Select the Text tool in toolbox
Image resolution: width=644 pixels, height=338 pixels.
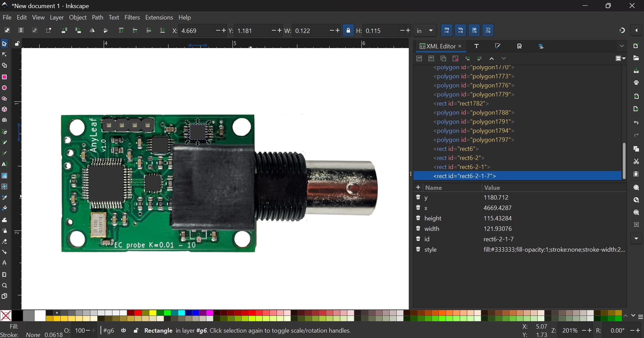[5, 165]
